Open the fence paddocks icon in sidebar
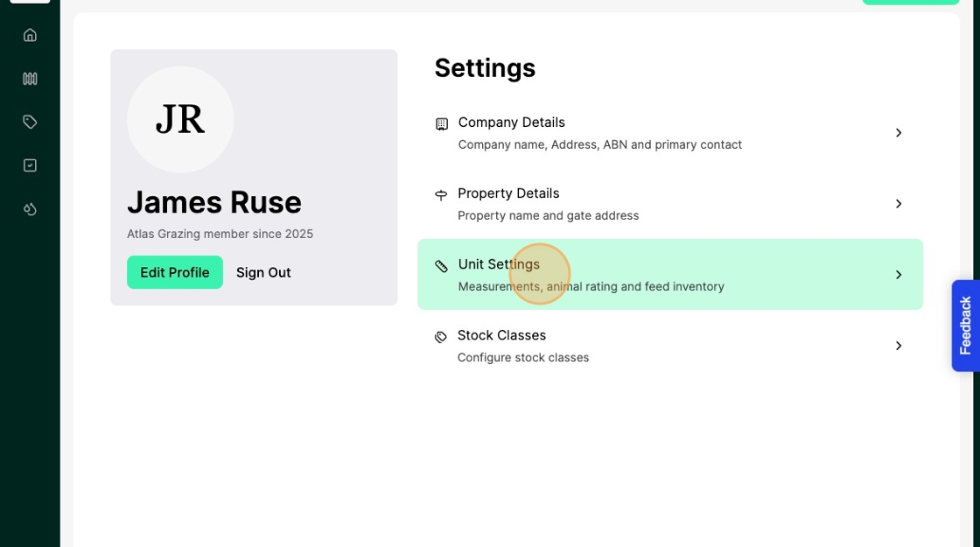 [x=30, y=79]
